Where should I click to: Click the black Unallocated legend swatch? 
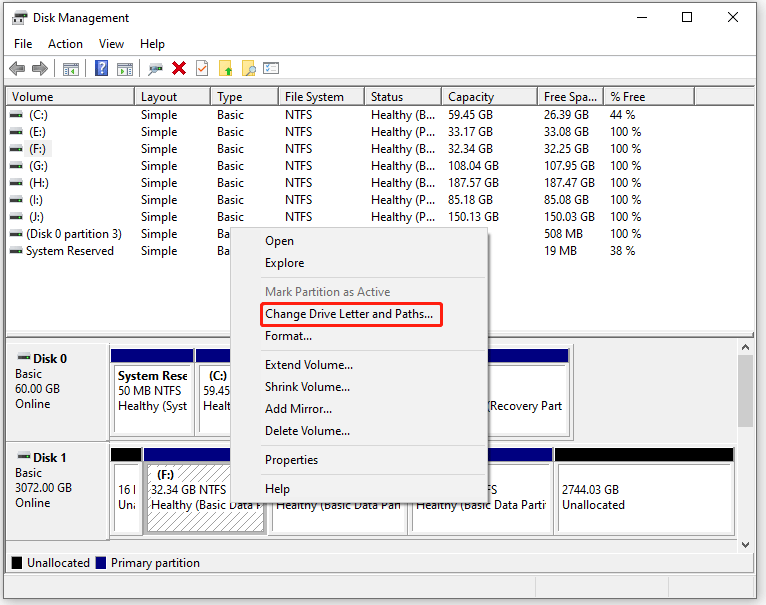(17, 563)
